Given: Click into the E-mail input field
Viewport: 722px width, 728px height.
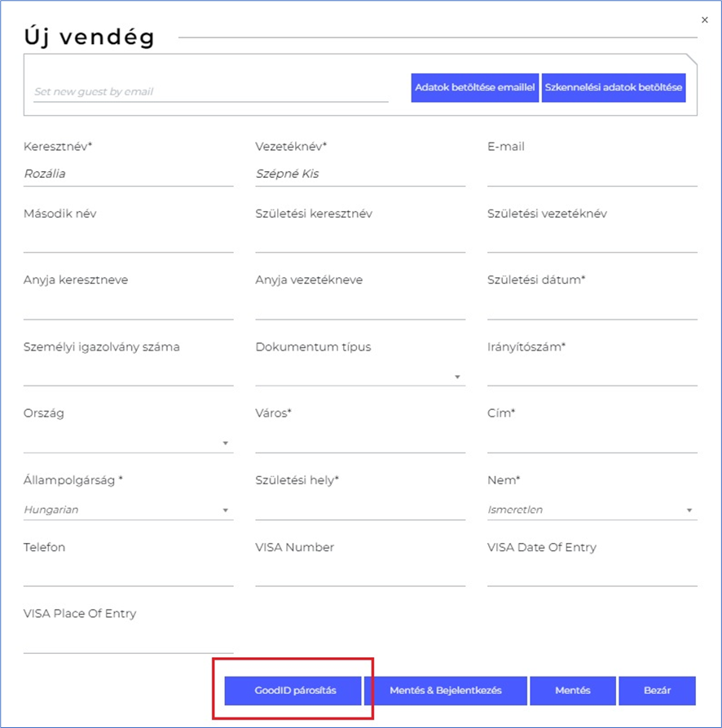Looking at the screenshot, I should (x=592, y=174).
